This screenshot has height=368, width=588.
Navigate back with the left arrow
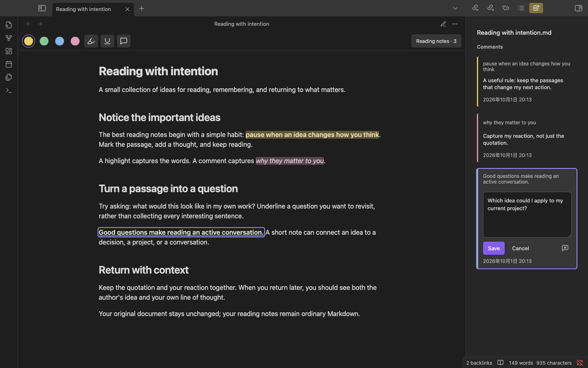29,24
